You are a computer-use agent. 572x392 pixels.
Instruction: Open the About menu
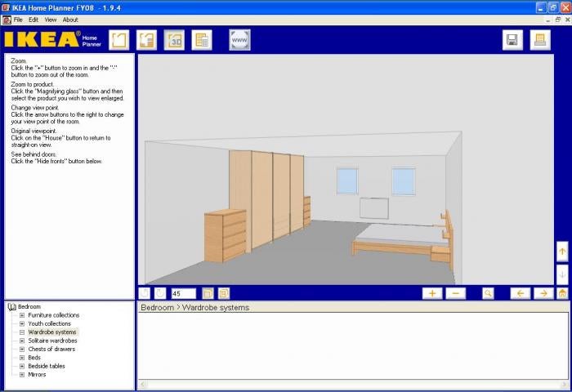tap(70, 20)
